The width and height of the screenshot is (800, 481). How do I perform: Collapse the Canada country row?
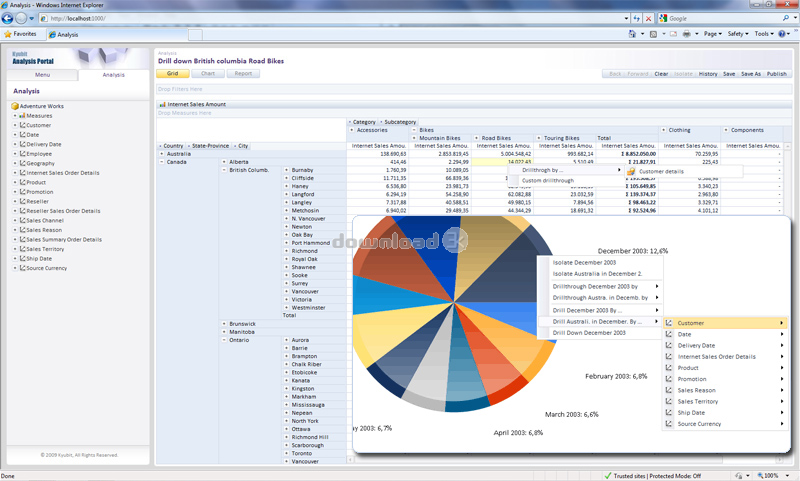[x=162, y=162]
